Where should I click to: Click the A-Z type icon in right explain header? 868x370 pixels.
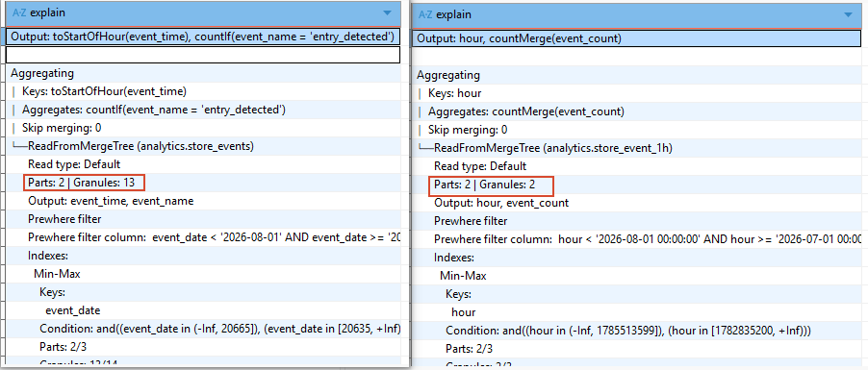424,14
